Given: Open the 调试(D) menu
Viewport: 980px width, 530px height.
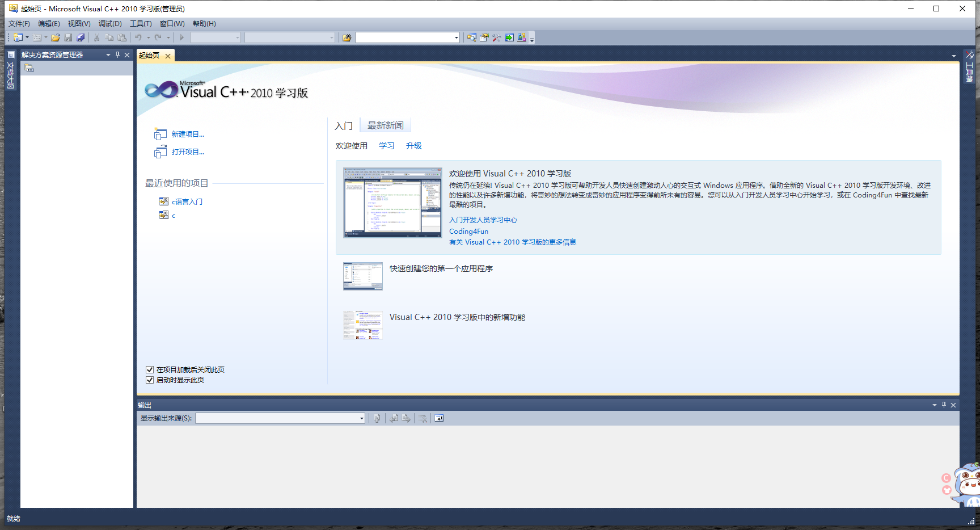Looking at the screenshot, I should point(110,24).
